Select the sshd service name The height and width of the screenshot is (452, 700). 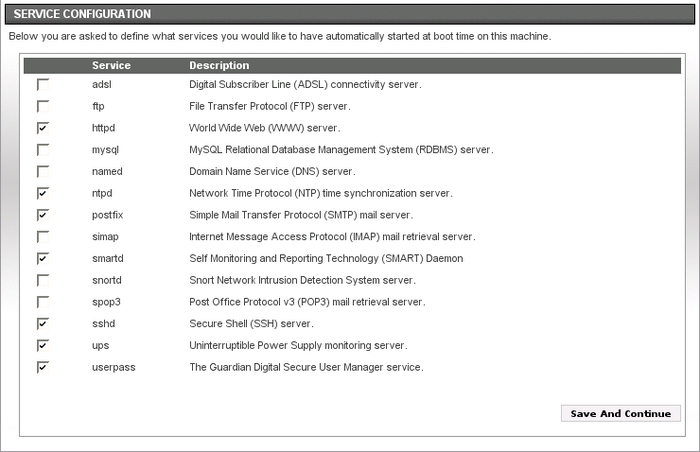coord(103,324)
